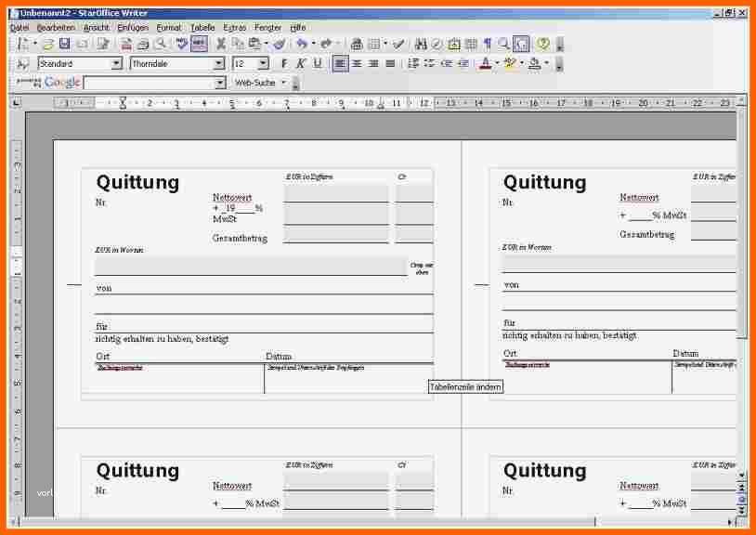Image resolution: width=756 pixels, height=535 pixels.
Task: Toggle underline (U) formatting
Action: coord(318,63)
